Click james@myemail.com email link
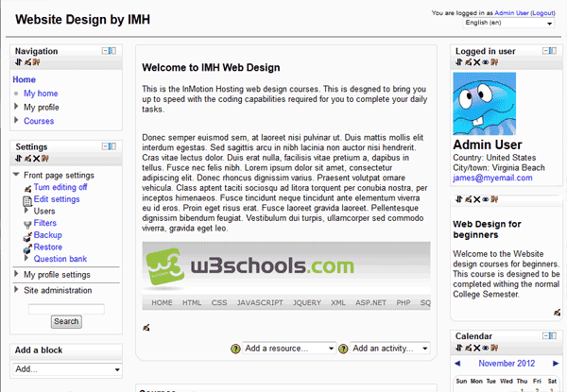This screenshot has height=392, width=567. tap(492, 178)
